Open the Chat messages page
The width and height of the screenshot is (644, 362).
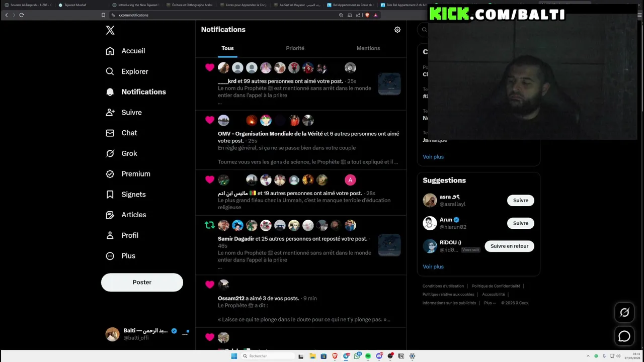(121, 133)
